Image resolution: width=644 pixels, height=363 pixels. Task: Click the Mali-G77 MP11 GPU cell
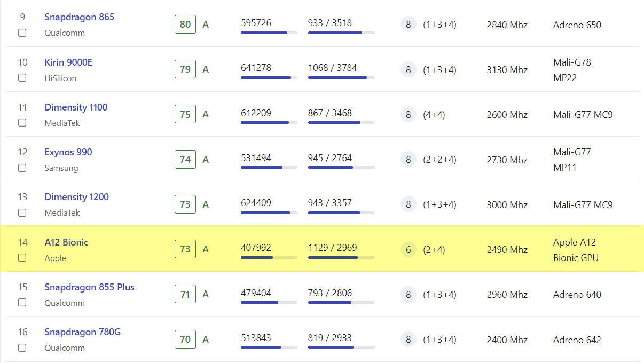572,160
